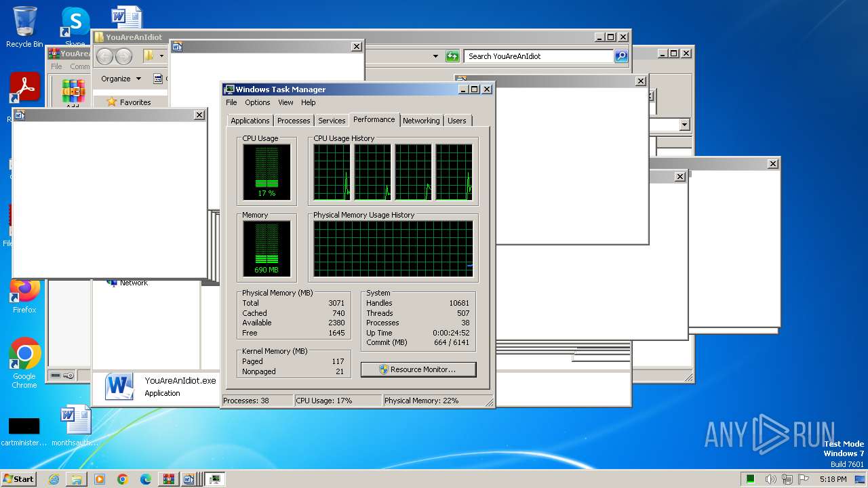Viewport: 868px width, 488px height.
Task: Click the Search YouAreAnIdiot field
Action: click(539, 56)
